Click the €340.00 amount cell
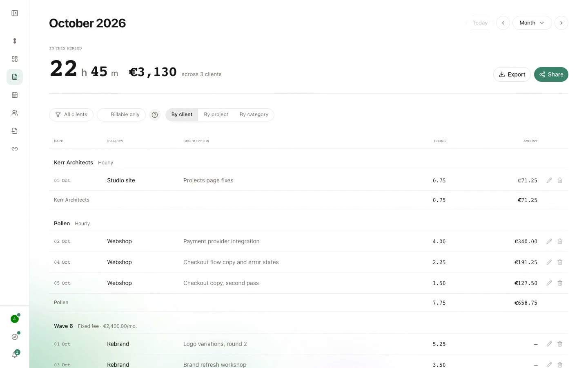This screenshot has width=588, height=368. pyautogui.click(x=526, y=242)
